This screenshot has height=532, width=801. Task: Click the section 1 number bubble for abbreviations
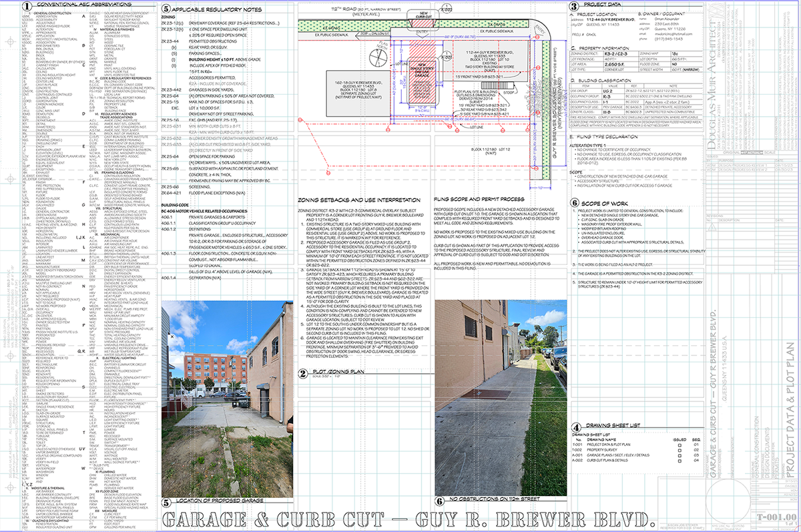[x=25, y=6]
